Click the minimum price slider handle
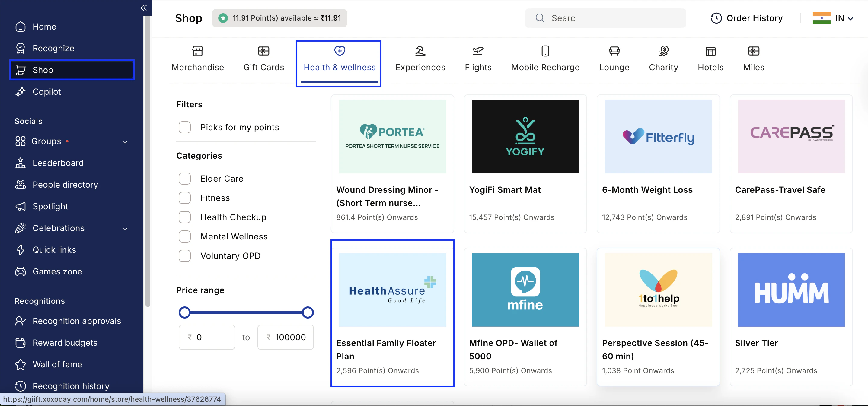Viewport: 868px width, 406px height. click(184, 312)
